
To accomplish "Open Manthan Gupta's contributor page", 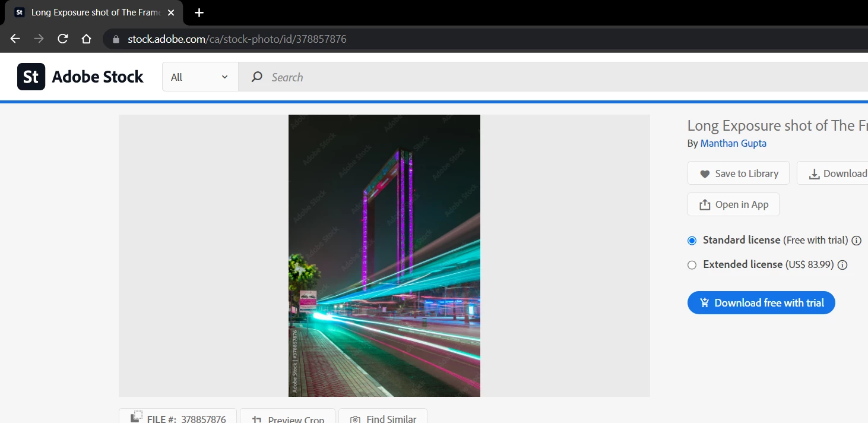I will 733,143.
